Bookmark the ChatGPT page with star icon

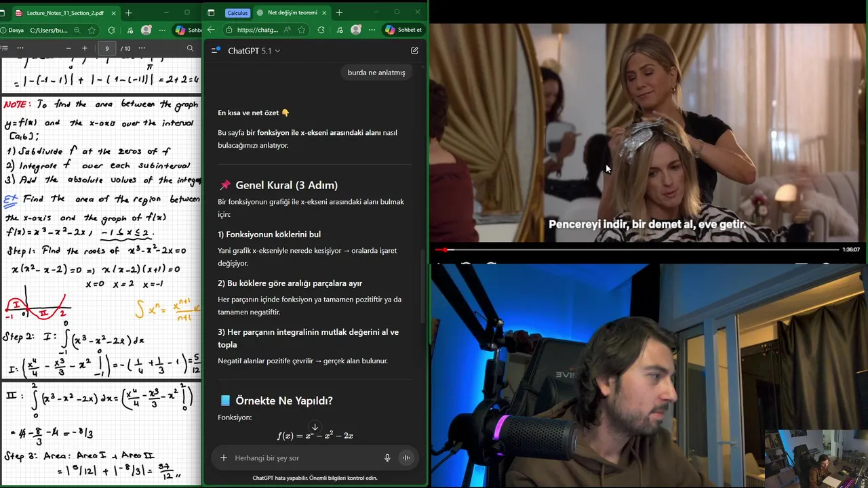coord(301,30)
